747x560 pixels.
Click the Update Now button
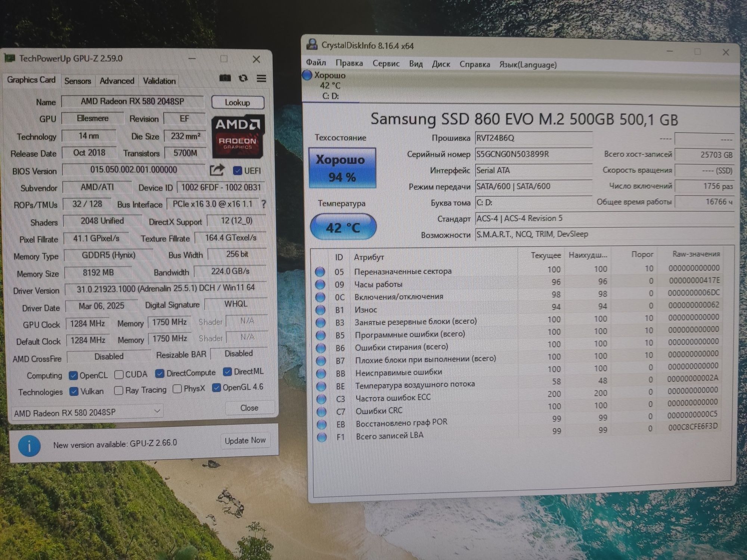245,441
